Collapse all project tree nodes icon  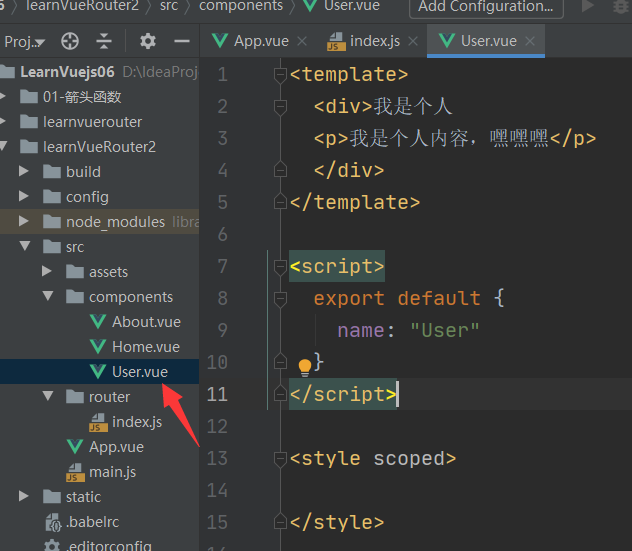104,41
